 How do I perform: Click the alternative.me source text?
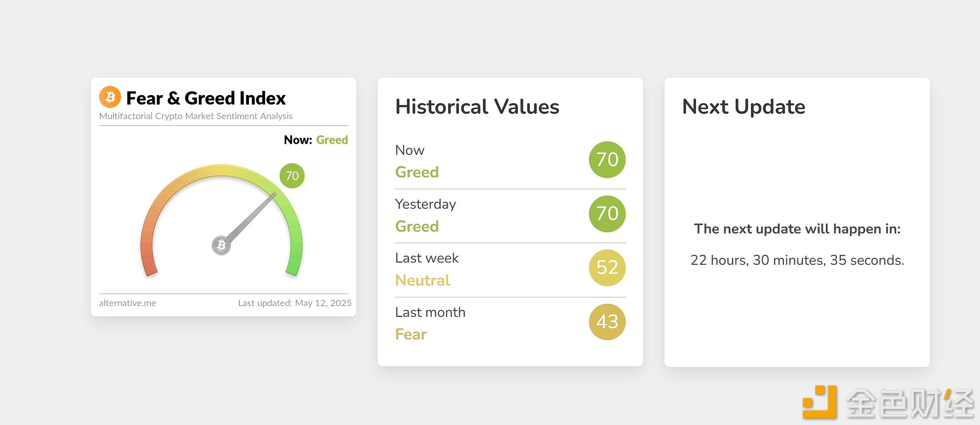[128, 303]
